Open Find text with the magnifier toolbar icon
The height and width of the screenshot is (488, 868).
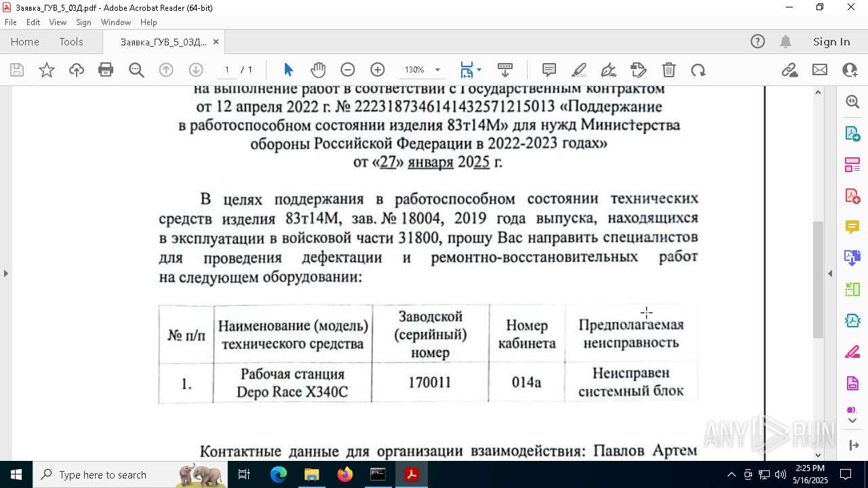tap(136, 70)
